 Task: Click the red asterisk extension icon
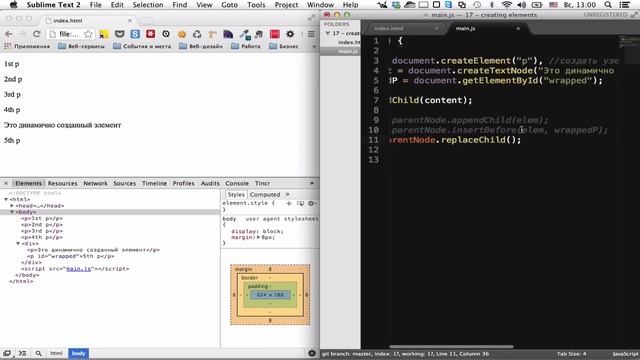(150, 34)
